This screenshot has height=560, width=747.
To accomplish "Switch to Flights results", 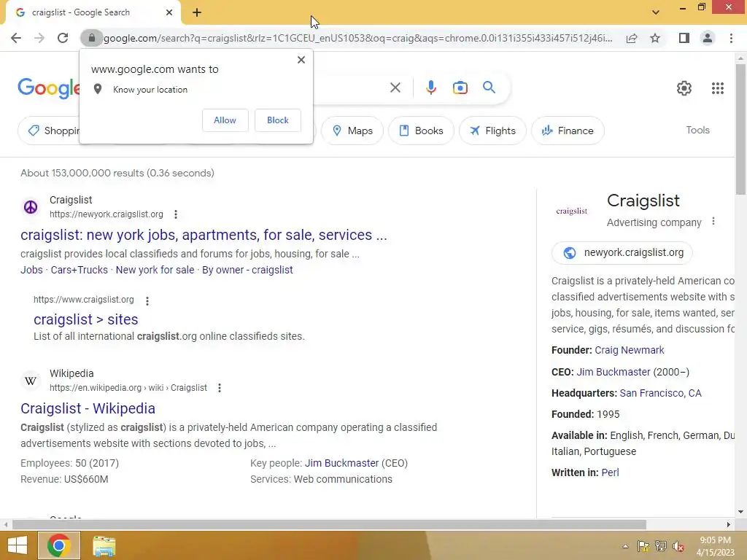I will click(492, 131).
